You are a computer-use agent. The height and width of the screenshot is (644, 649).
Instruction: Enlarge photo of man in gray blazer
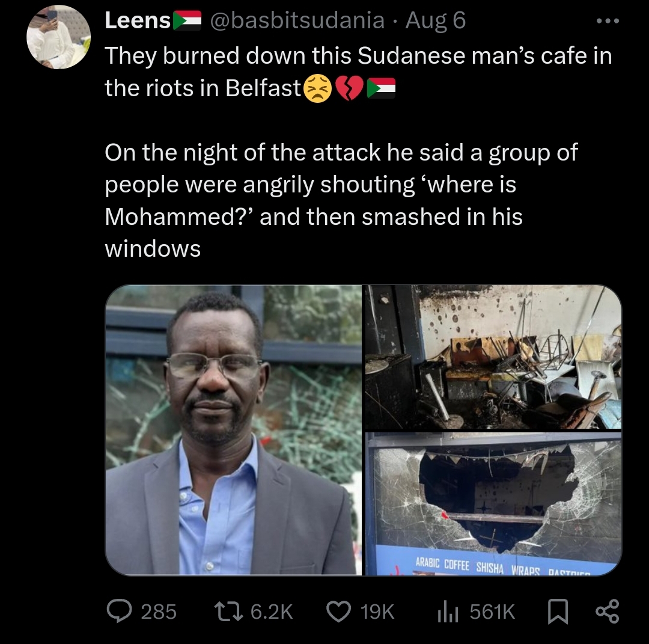click(233, 430)
